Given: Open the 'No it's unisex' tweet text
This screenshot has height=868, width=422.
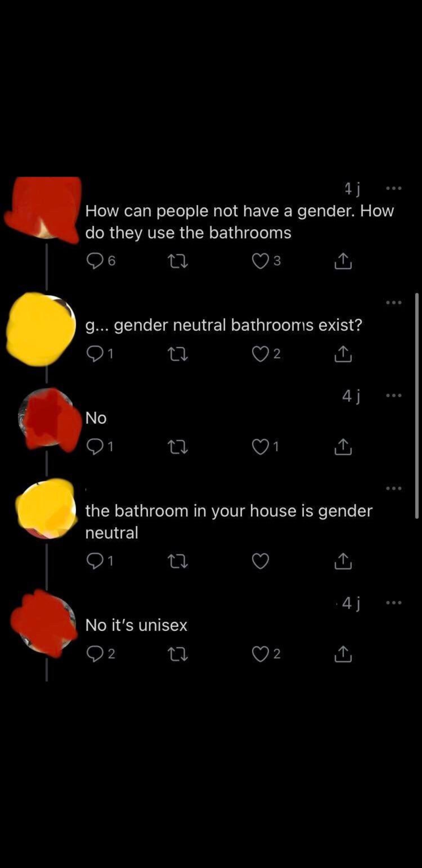Looking at the screenshot, I should [136, 625].
